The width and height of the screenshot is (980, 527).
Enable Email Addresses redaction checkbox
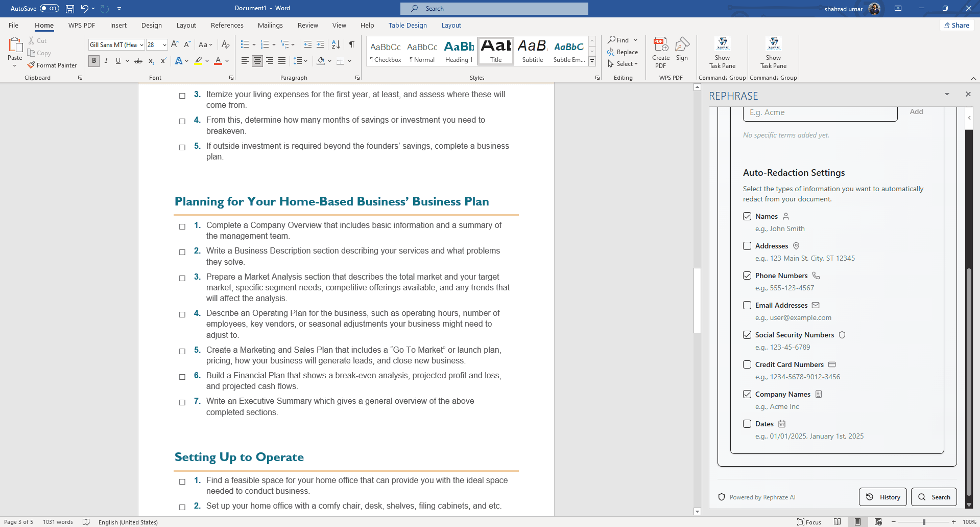pos(747,305)
